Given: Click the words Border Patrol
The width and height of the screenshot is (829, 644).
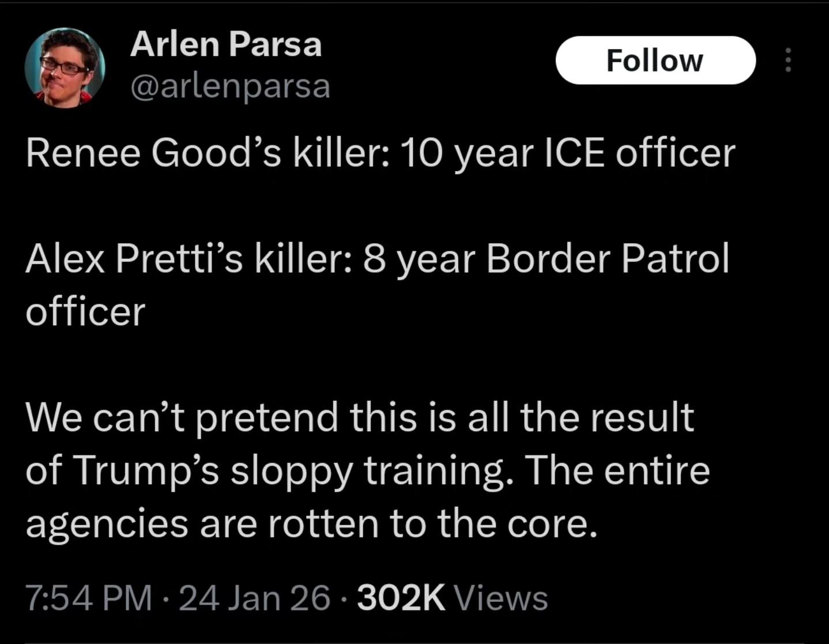Looking at the screenshot, I should [x=608, y=258].
